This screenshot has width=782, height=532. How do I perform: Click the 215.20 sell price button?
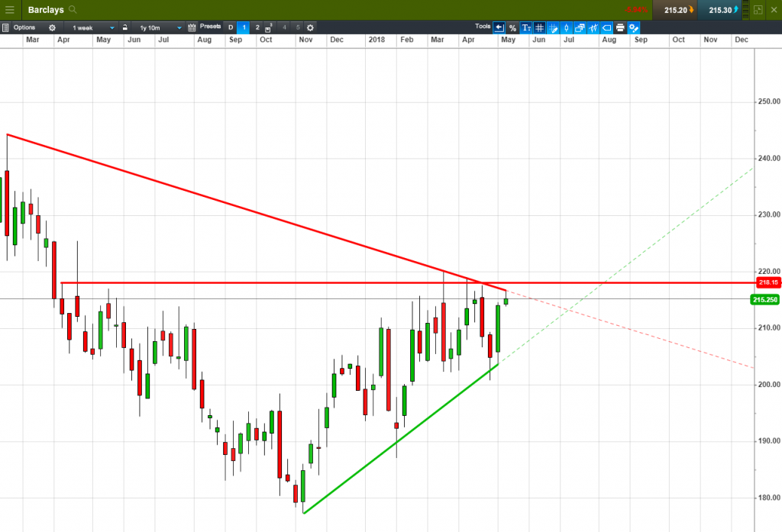coord(675,10)
